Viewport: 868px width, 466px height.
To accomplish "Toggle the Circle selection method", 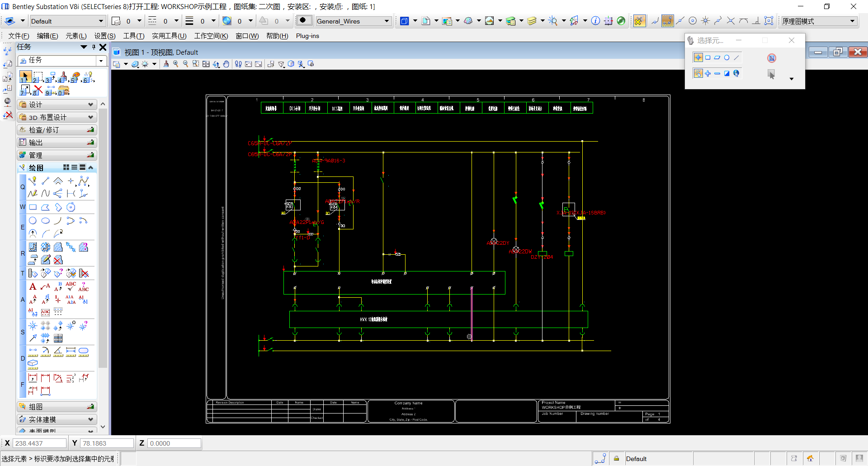I will [x=726, y=57].
